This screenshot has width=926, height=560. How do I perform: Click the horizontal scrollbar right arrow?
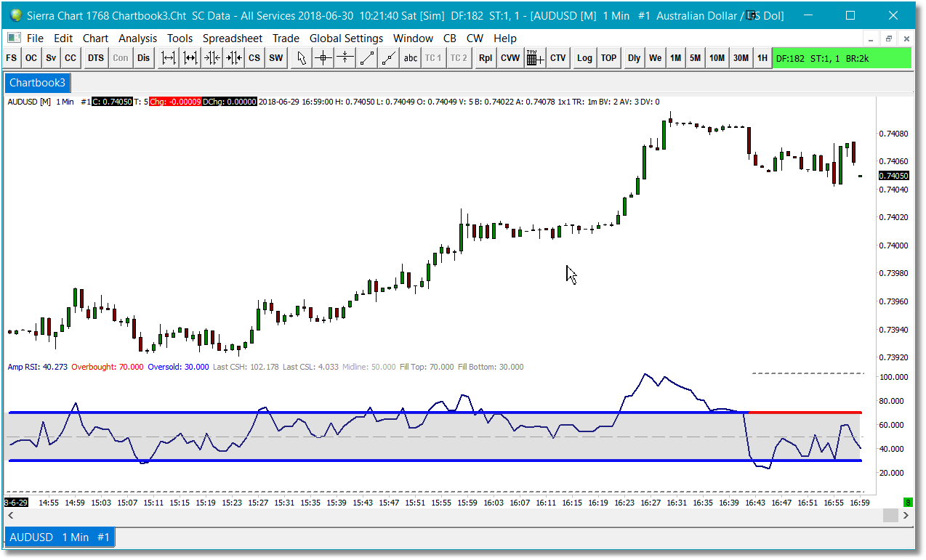click(906, 515)
